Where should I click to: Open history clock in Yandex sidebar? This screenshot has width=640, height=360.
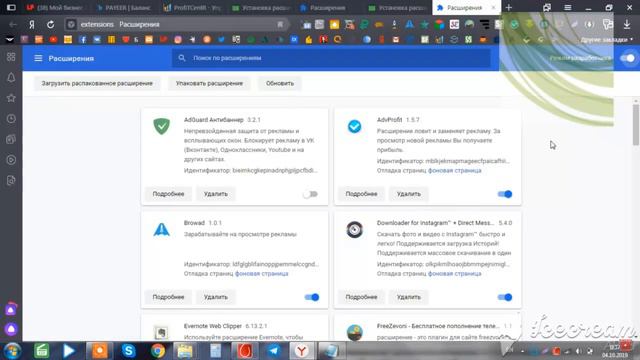tap(11, 119)
